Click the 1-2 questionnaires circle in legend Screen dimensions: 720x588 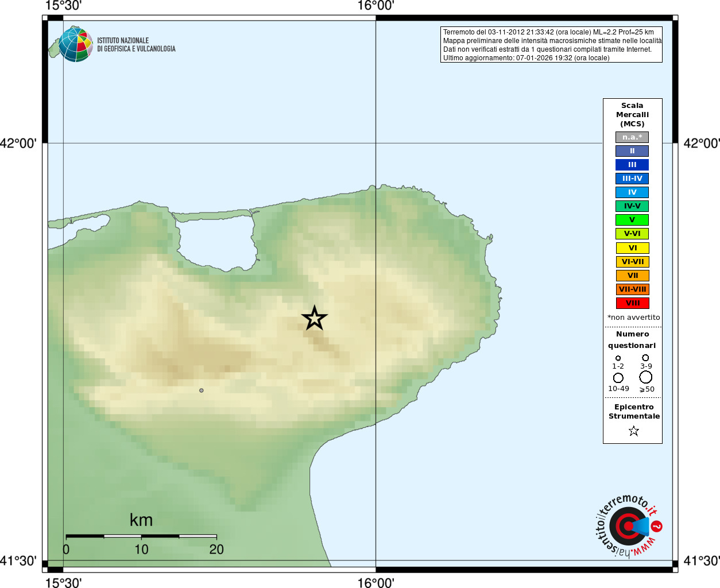coord(618,358)
